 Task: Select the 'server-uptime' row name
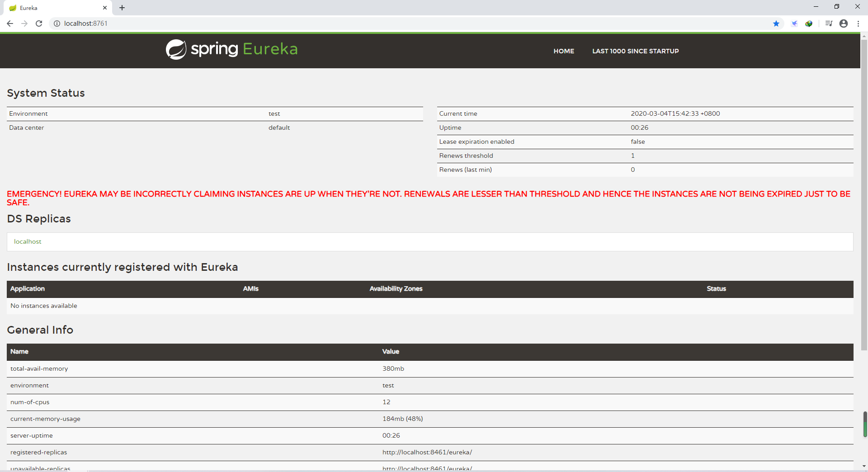point(32,435)
